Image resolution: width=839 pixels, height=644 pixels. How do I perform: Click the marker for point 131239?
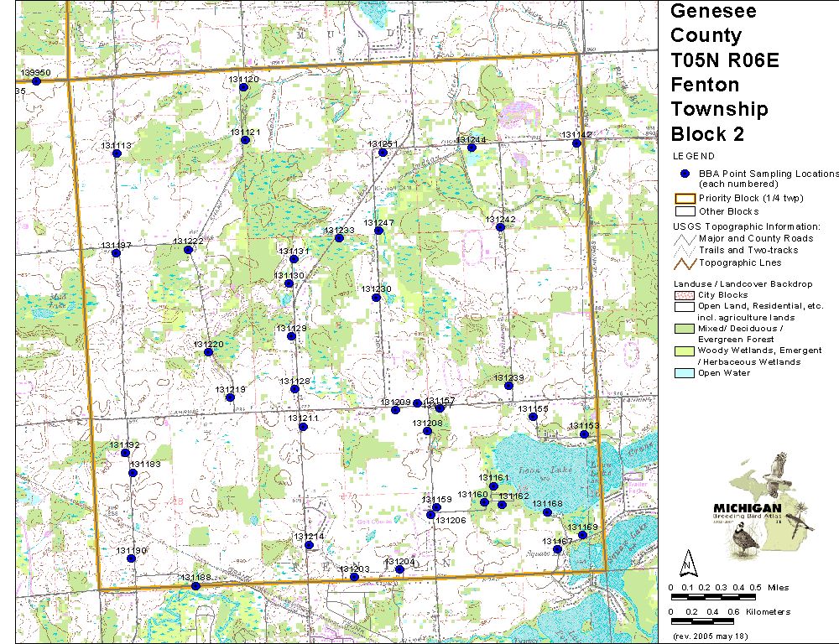pyautogui.click(x=508, y=387)
